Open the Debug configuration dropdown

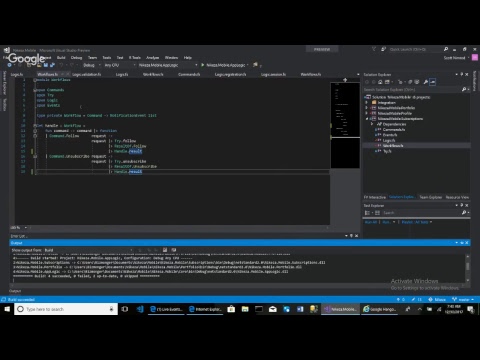point(91,65)
